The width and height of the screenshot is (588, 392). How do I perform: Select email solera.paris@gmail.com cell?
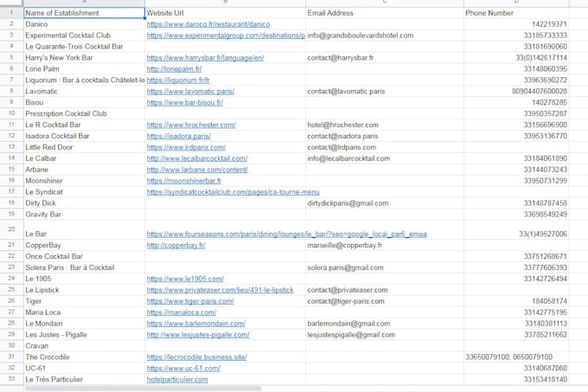pos(385,268)
